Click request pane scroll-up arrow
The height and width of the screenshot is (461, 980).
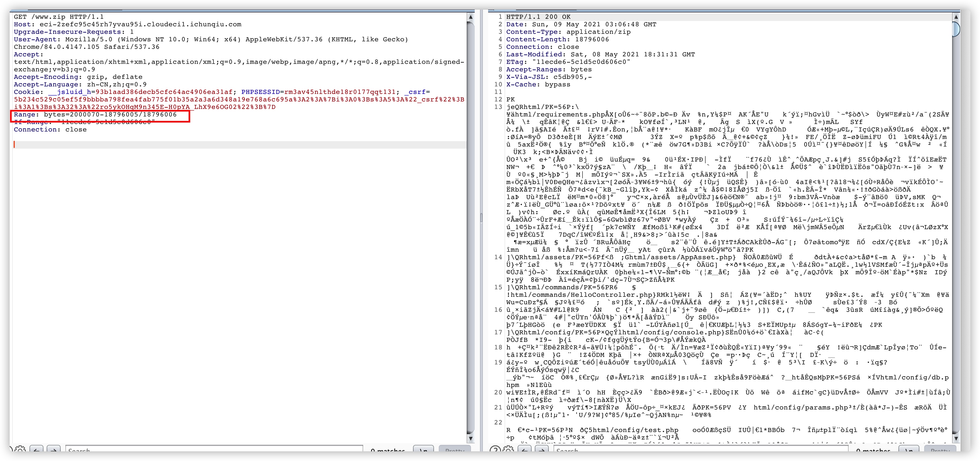coord(471,17)
